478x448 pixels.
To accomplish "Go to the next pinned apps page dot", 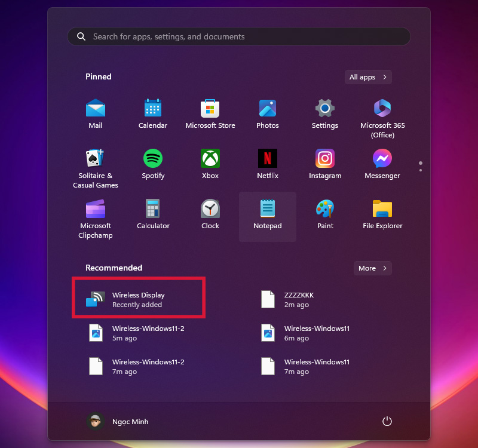I will tap(421, 170).
